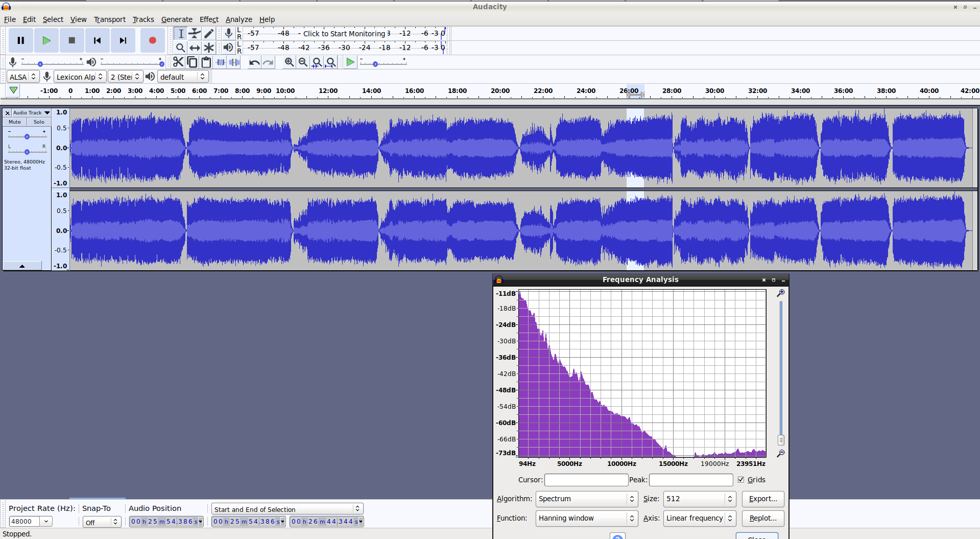Solo the Audio Track

pyautogui.click(x=39, y=122)
